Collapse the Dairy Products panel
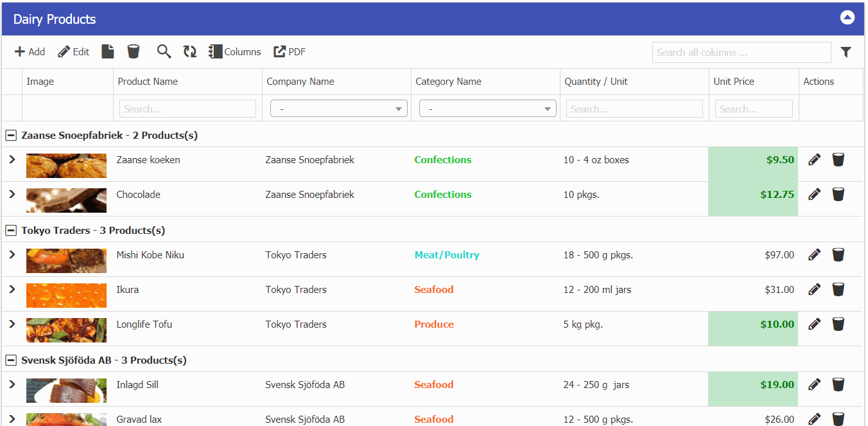The height and width of the screenshot is (426, 868). (847, 18)
